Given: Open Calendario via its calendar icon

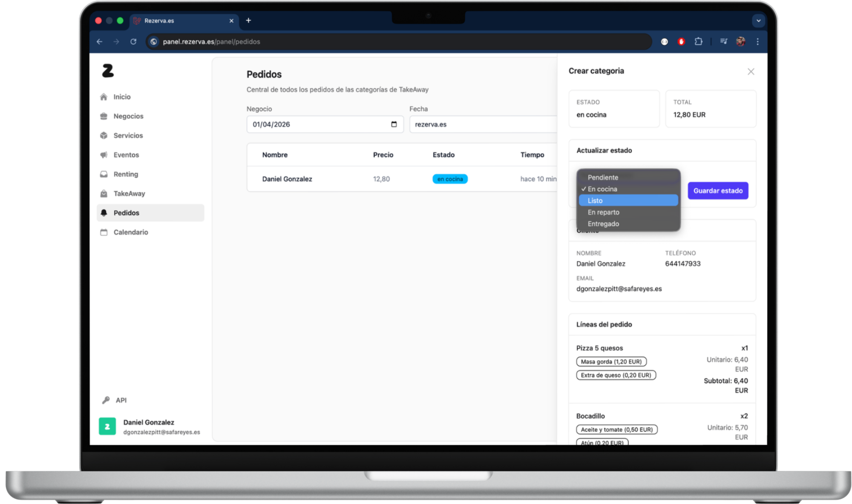Looking at the screenshot, I should [104, 232].
